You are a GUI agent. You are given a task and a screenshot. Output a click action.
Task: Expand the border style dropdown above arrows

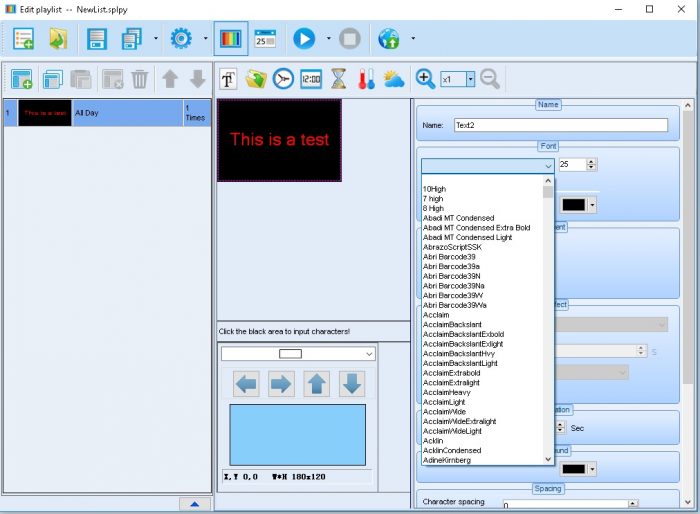[x=369, y=353]
